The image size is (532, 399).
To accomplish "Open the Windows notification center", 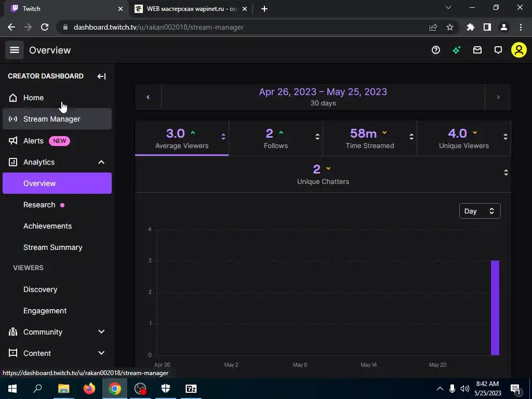I will point(516,389).
